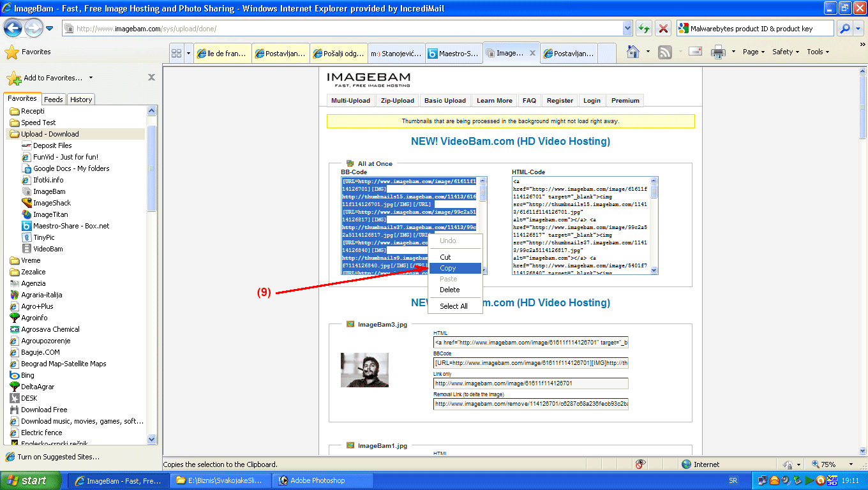Click the IMAGEBAM site logo
This screenshot has width=868, height=490.
tap(368, 80)
